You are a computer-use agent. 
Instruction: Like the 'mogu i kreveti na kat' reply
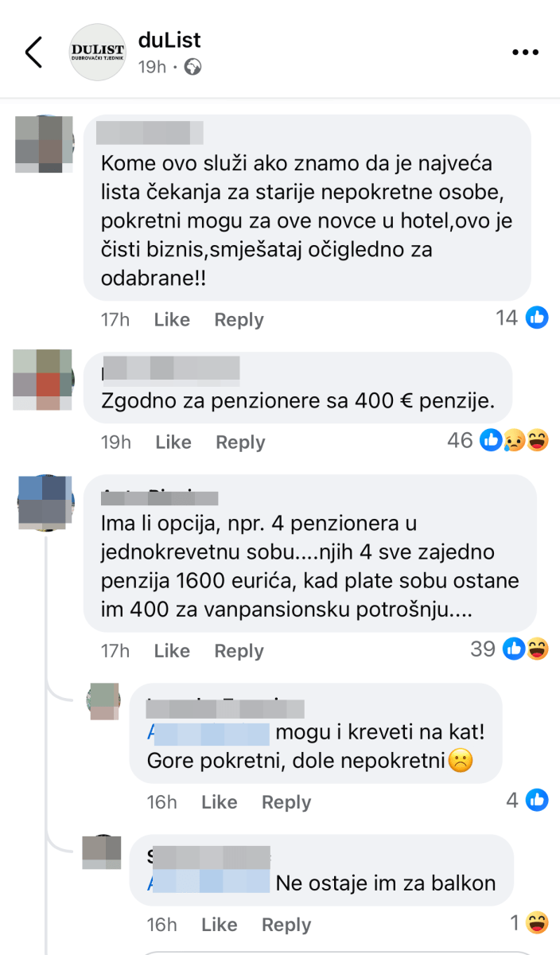click(x=220, y=802)
